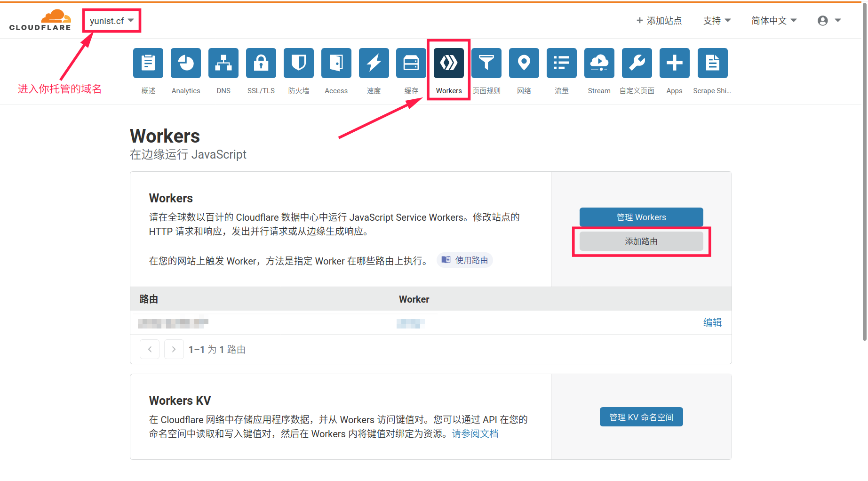Go to next page of routes
The width and height of the screenshot is (868, 481).
174,349
